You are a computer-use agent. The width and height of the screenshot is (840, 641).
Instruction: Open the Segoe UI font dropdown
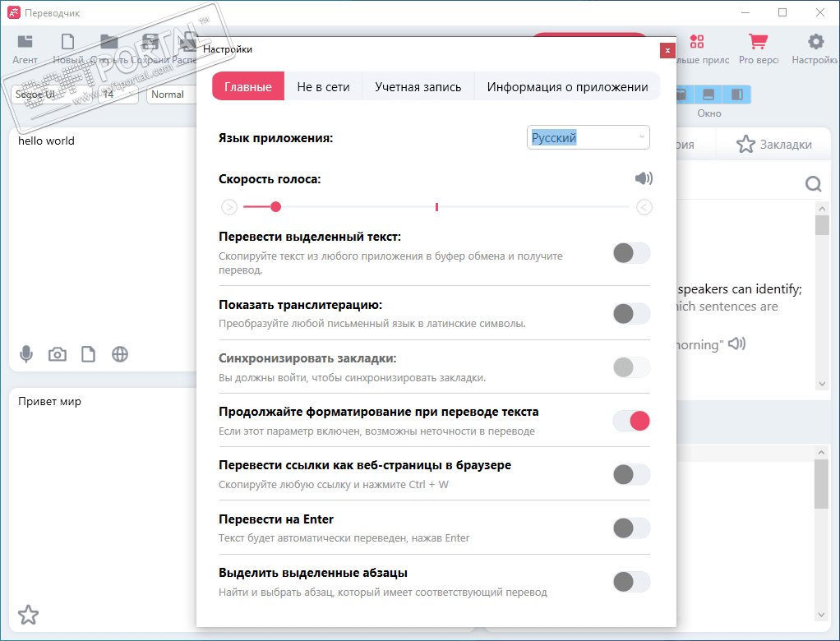tap(52, 95)
